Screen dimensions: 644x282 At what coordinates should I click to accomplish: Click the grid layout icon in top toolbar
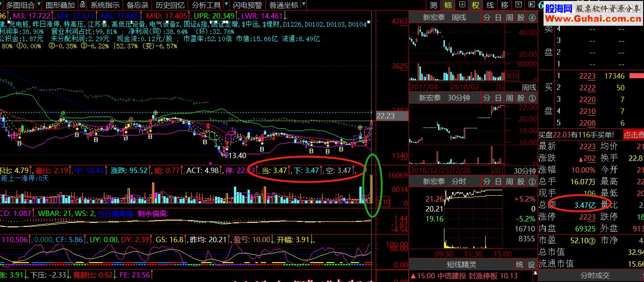click(462, 5)
